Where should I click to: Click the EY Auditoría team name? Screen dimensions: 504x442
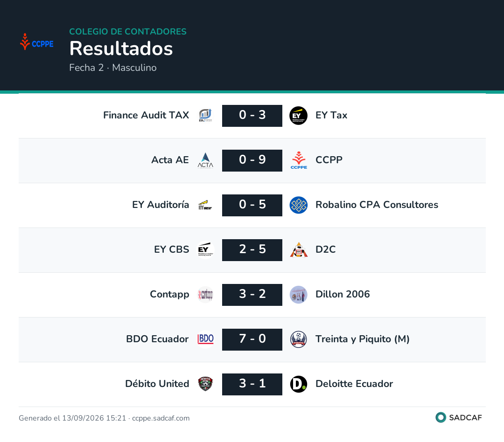pos(161,205)
